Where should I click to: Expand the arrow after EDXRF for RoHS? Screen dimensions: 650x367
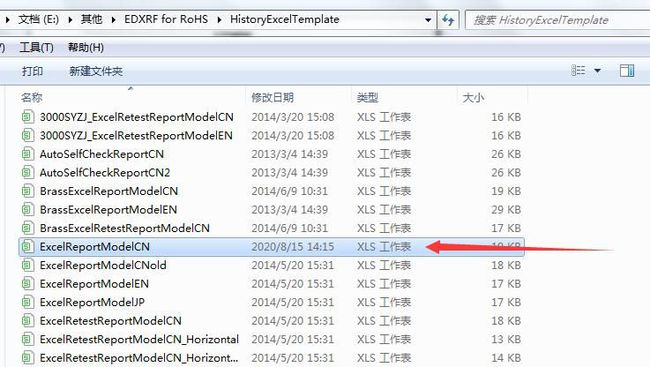(219, 19)
